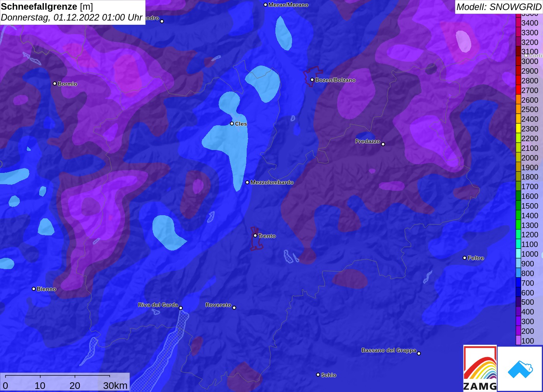The image size is (543, 392).
Task: Click the 1200 legend value
Action: click(530, 235)
